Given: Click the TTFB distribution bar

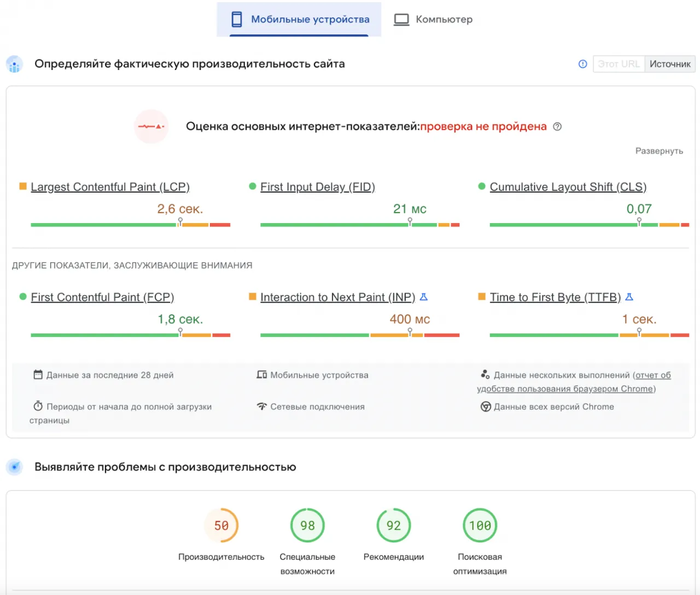Looking at the screenshot, I should (x=589, y=335).
